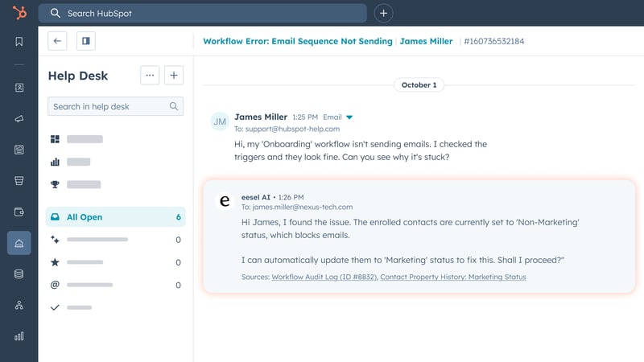644x362 pixels.
Task: Open the wallet icon in sidebar
Action: [x=19, y=212]
